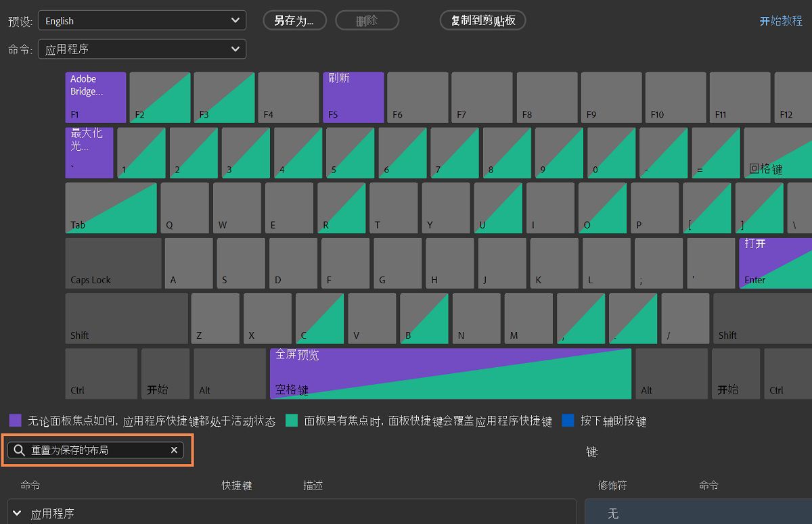Select the F10 key
The image size is (812, 524).
click(x=675, y=97)
